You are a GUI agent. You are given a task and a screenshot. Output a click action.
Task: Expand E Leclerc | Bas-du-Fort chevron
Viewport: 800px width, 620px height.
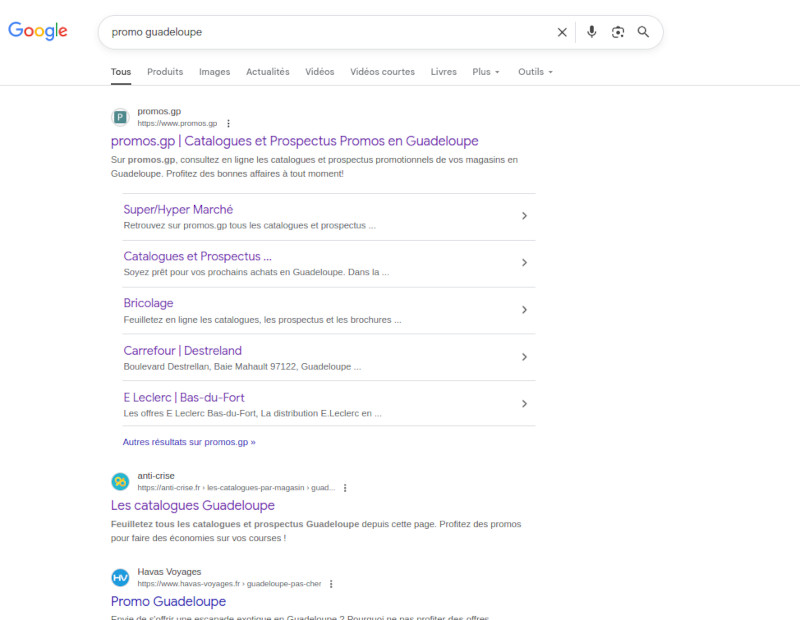coord(524,404)
